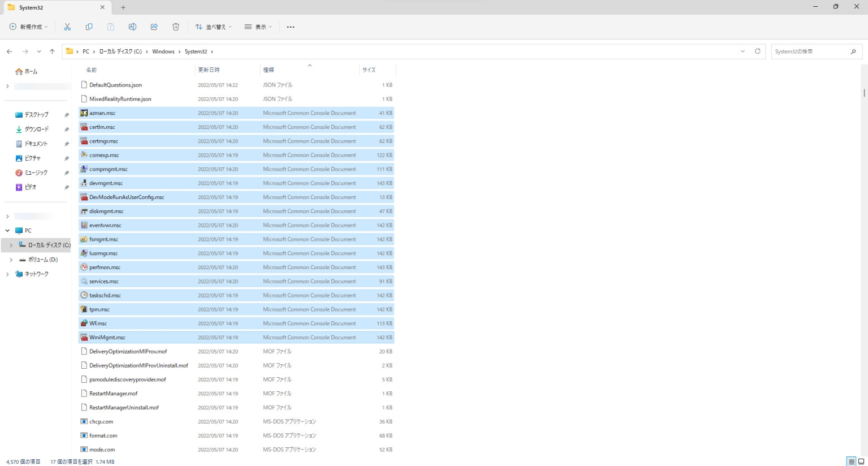Click the Share icon in toolbar
The height and width of the screenshot is (466, 868).
[x=154, y=27]
